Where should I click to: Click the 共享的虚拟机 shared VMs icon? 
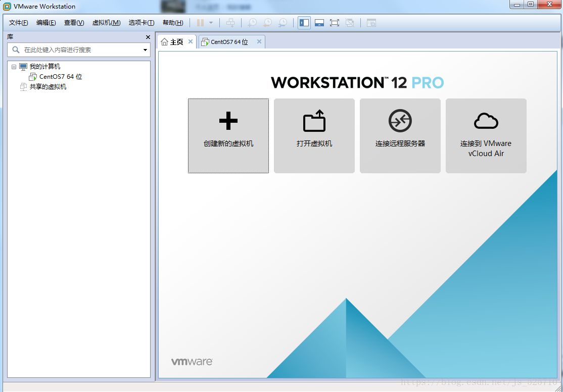(23, 86)
